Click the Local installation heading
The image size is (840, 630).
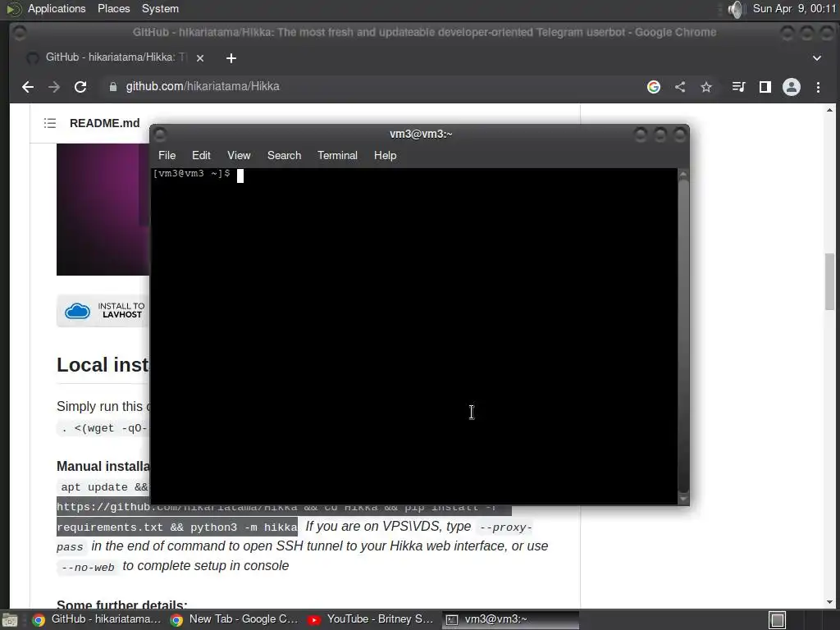tap(103, 365)
